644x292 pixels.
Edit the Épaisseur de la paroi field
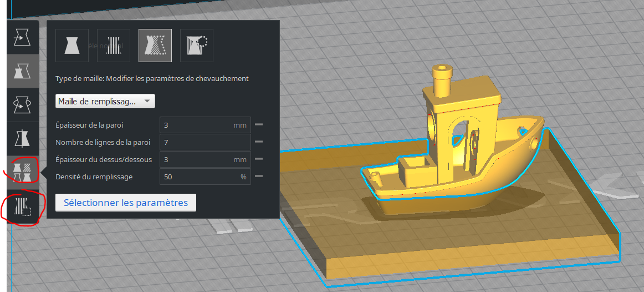205,125
